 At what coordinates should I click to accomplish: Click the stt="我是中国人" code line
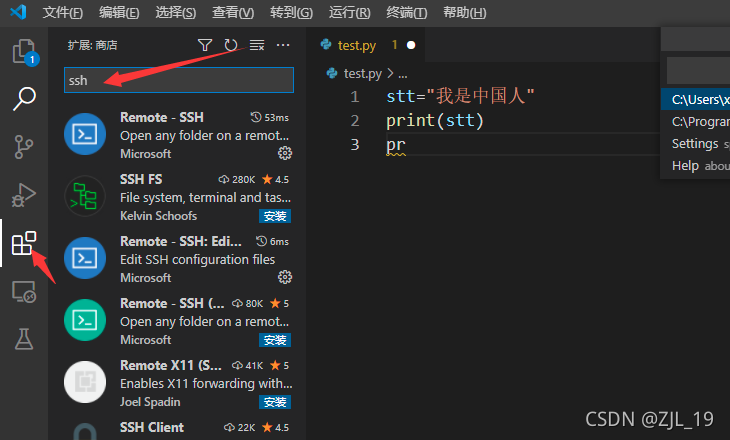[460, 96]
